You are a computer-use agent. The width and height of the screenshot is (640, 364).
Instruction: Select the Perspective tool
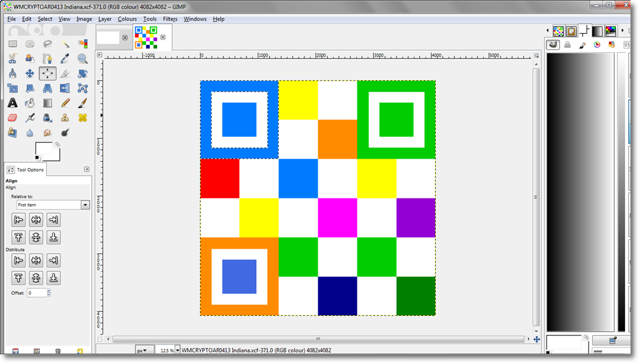[x=47, y=88]
